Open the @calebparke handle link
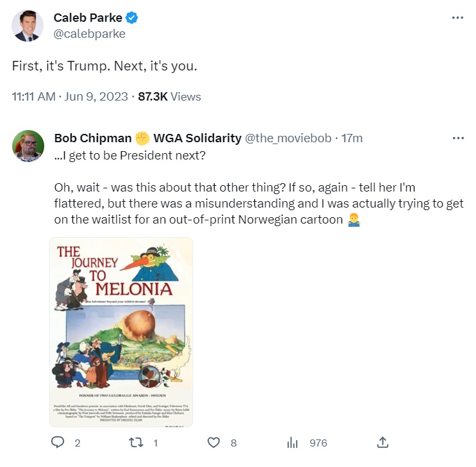This screenshot has height=467, width=476. click(x=90, y=34)
